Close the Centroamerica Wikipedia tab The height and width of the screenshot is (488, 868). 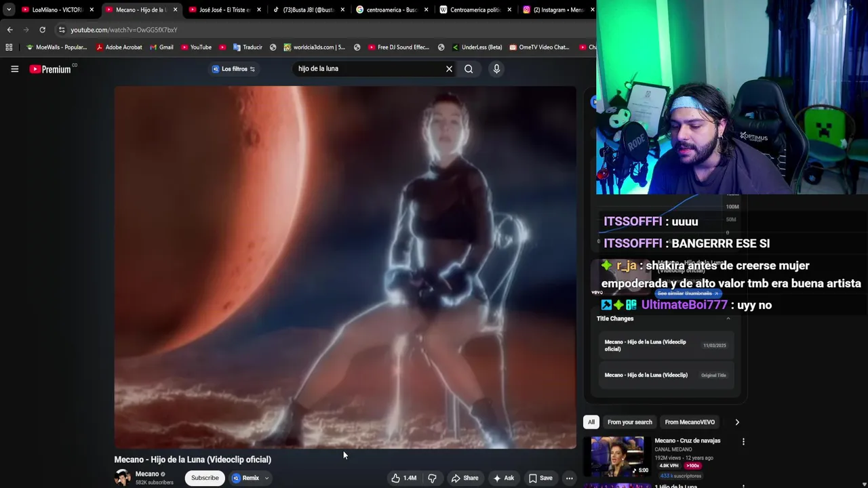click(x=509, y=9)
